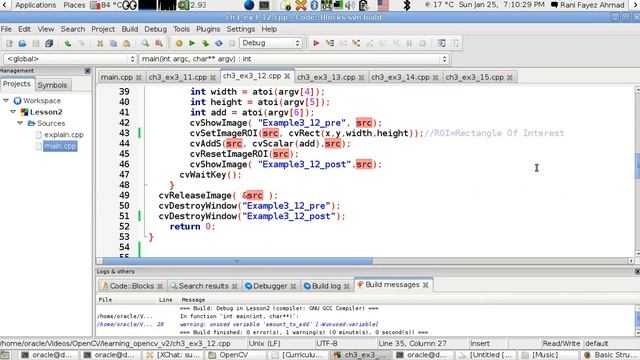Start debugging with red arrow icon

coord(316,43)
